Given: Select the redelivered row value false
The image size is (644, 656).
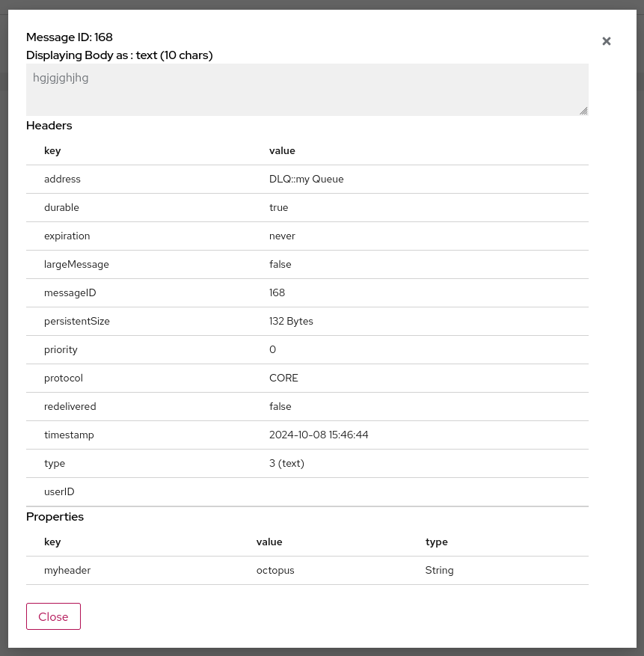Looking at the screenshot, I should pos(280,406).
